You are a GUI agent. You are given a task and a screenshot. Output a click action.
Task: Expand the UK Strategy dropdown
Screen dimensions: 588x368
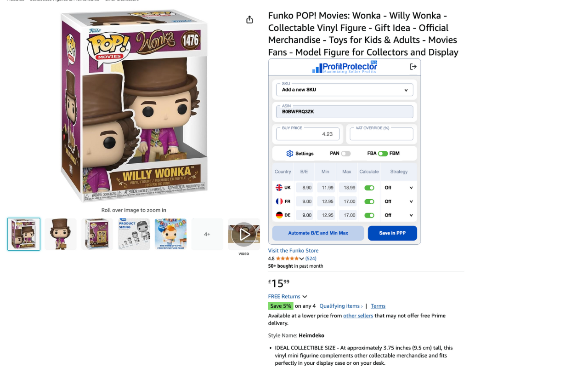[x=398, y=188]
